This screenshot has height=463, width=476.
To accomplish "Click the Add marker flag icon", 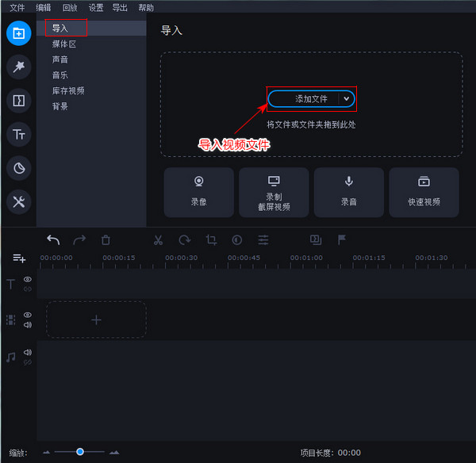I will (342, 239).
